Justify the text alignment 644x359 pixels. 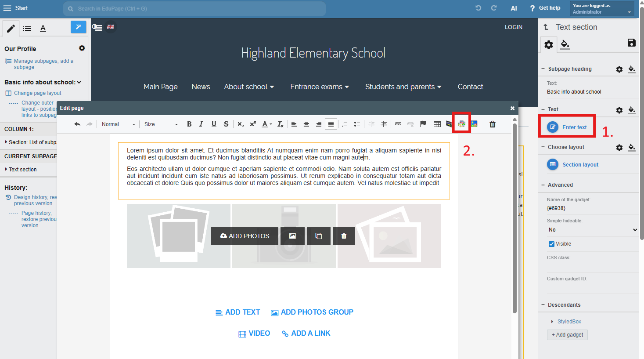point(331,124)
